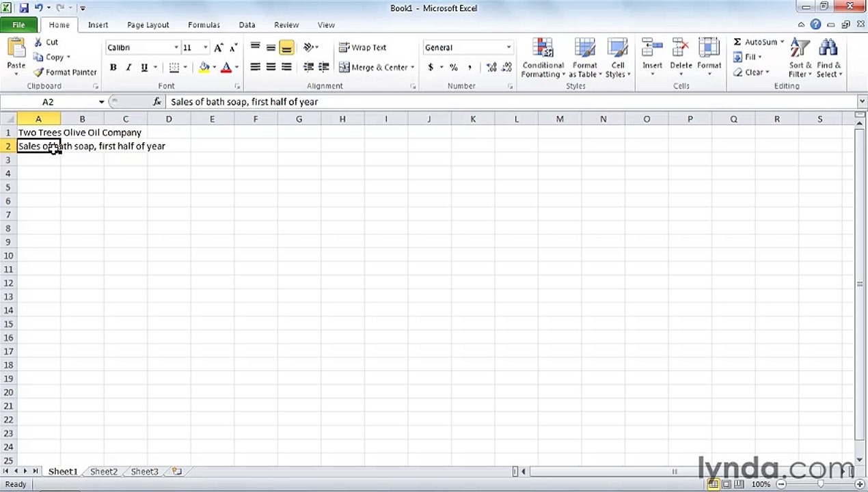Screen dimensions: 868x492
Task: Click the Save icon in Quick Access Toolbar
Action: tap(24, 8)
